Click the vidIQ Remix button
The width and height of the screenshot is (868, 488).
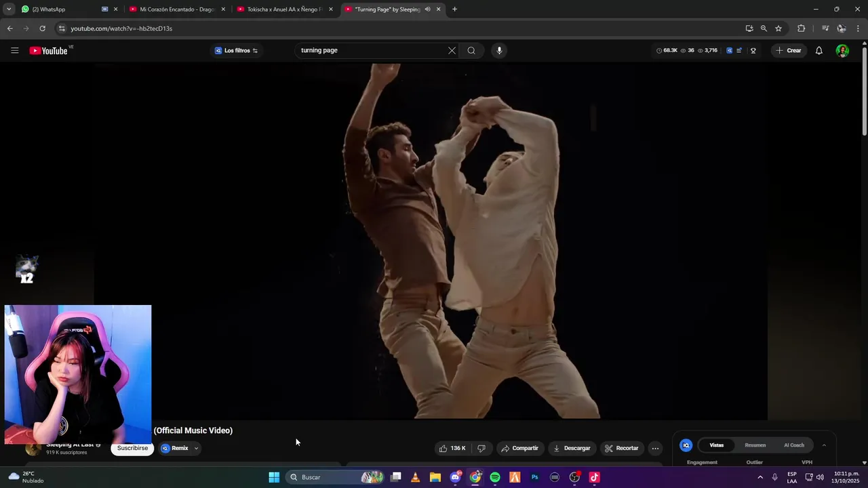coord(175,449)
